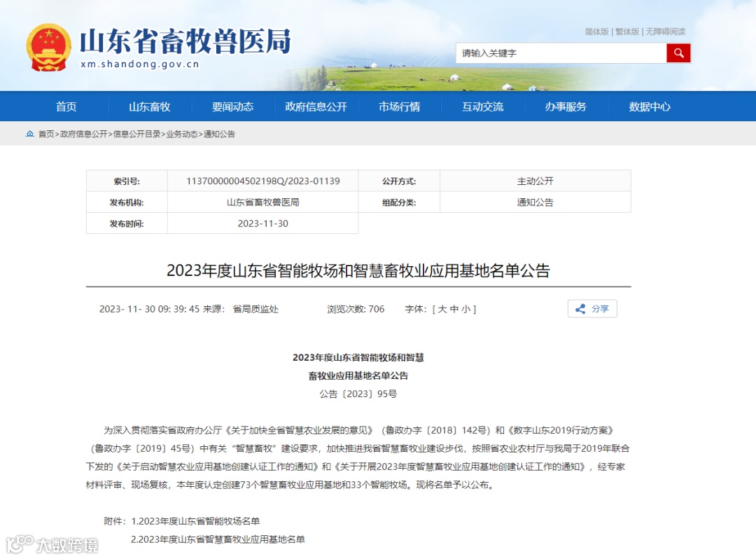Click 通知公告 breadcrumb link
The image size is (756, 559).
tap(219, 134)
